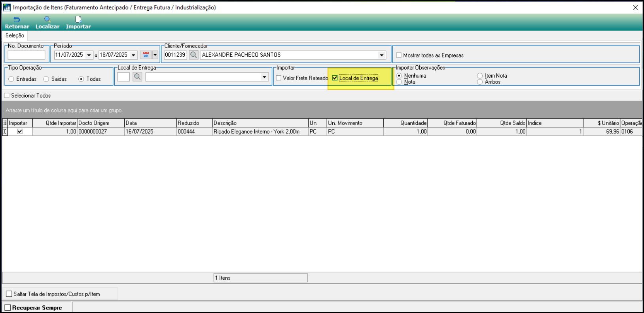The height and width of the screenshot is (313, 644).
Task: Open the end date 18/07/2025 dropdown
Action: [134, 55]
